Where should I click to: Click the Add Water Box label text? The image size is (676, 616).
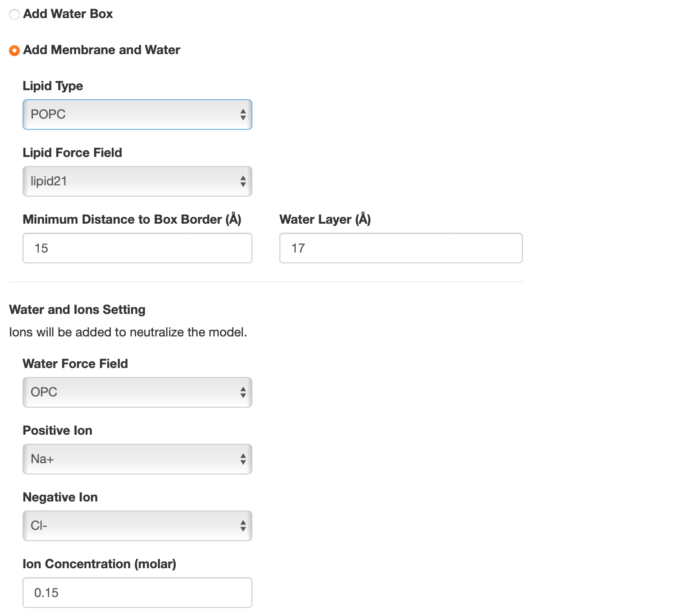click(x=68, y=14)
